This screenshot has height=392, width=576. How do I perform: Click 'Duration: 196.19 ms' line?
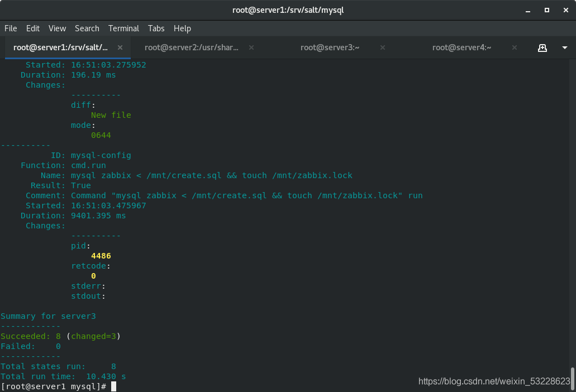click(68, 75)
